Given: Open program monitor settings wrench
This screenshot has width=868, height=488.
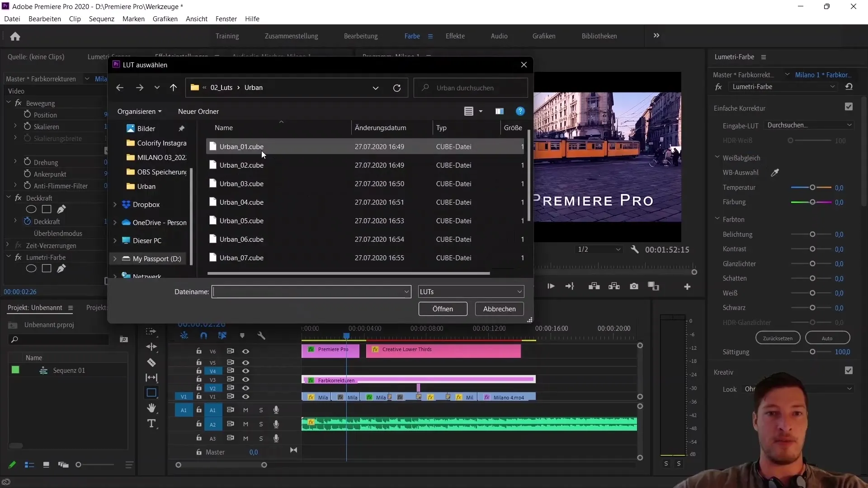Looking at the screenshot, I should tap(635, 249).
